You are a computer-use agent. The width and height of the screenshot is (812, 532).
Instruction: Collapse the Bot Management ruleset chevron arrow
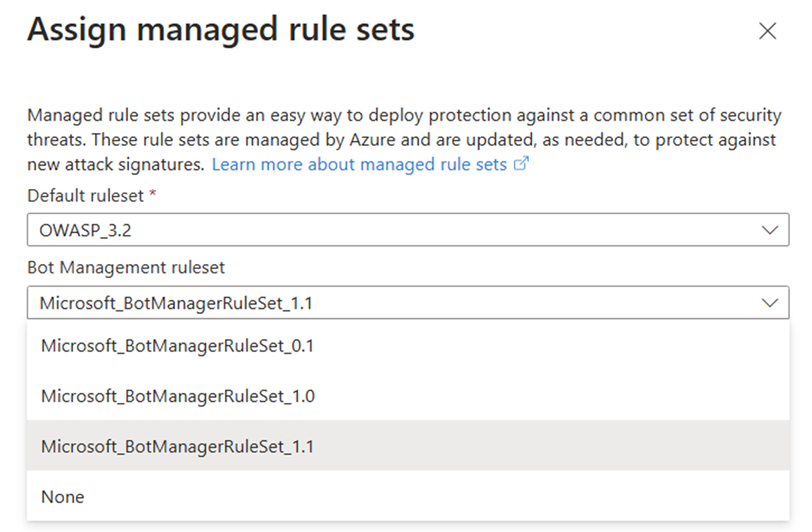[x=770, y=303]
